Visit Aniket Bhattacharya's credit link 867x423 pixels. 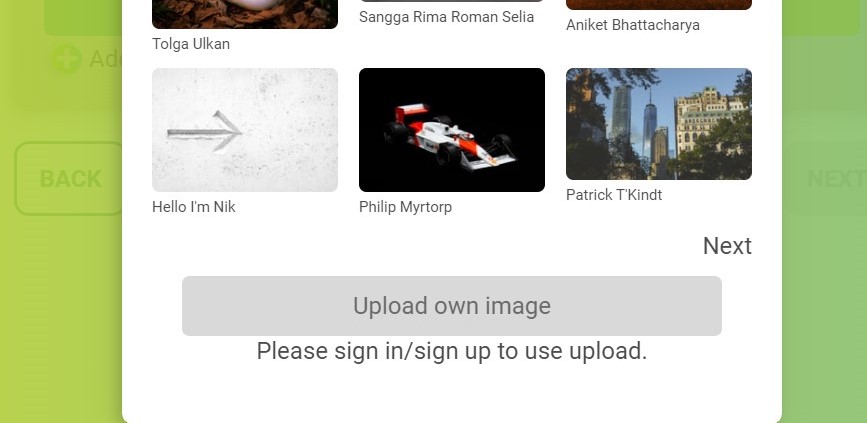click(x=633, y=25)
